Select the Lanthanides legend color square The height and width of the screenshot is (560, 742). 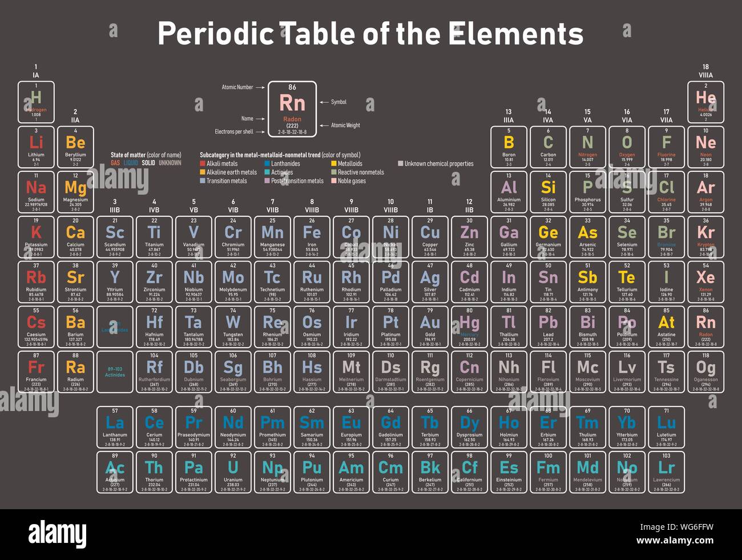pos(267,164)
